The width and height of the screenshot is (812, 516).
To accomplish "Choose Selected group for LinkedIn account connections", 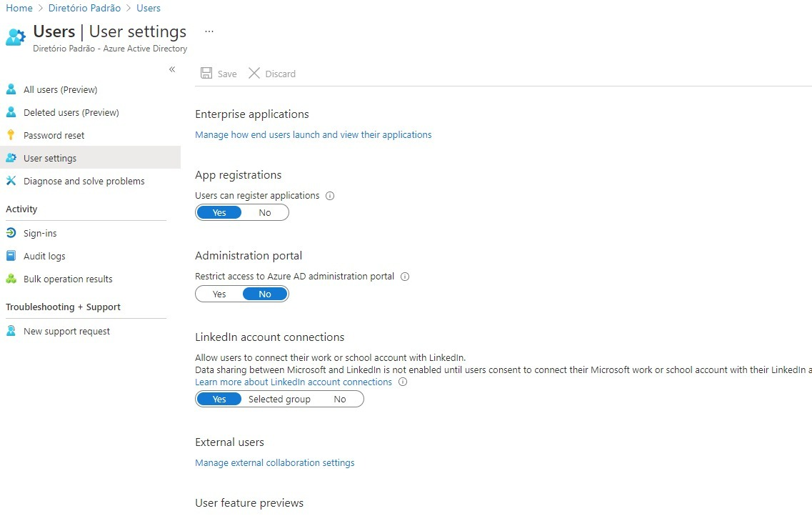I will (279, 399).
